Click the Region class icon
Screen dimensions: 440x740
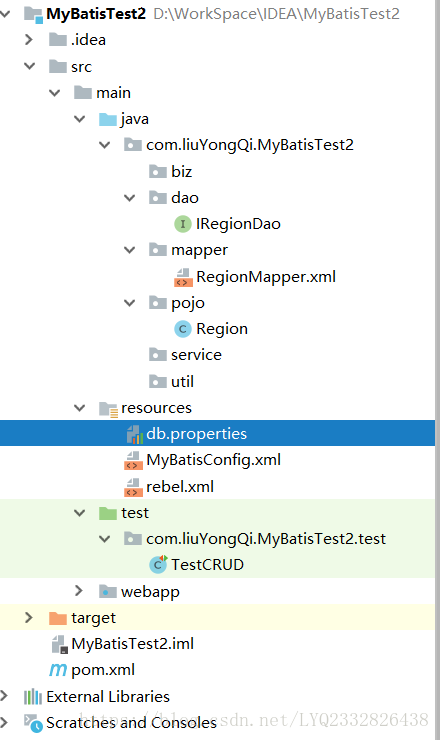tap(183, 329)
